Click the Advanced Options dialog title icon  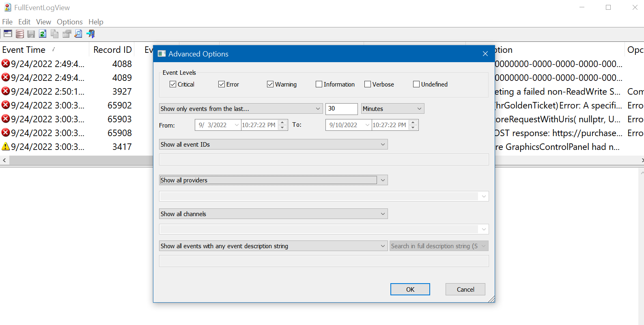click(x=162, y=54)
